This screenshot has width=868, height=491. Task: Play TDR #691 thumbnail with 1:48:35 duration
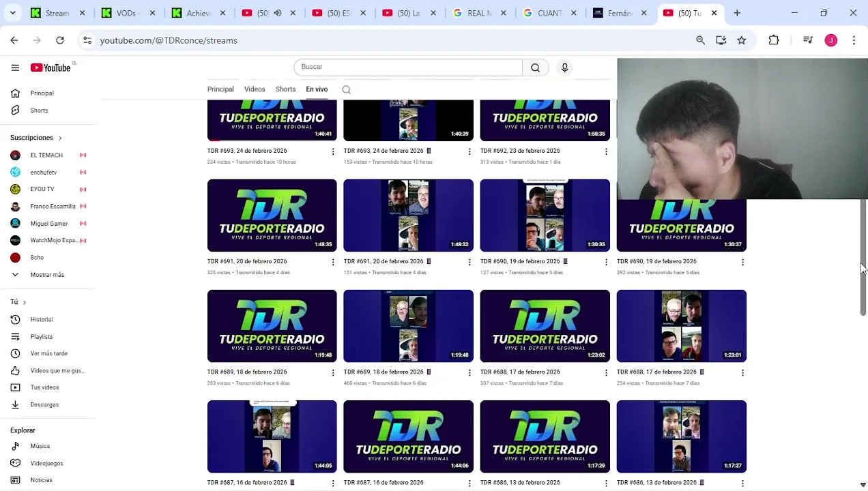[272, 215]
